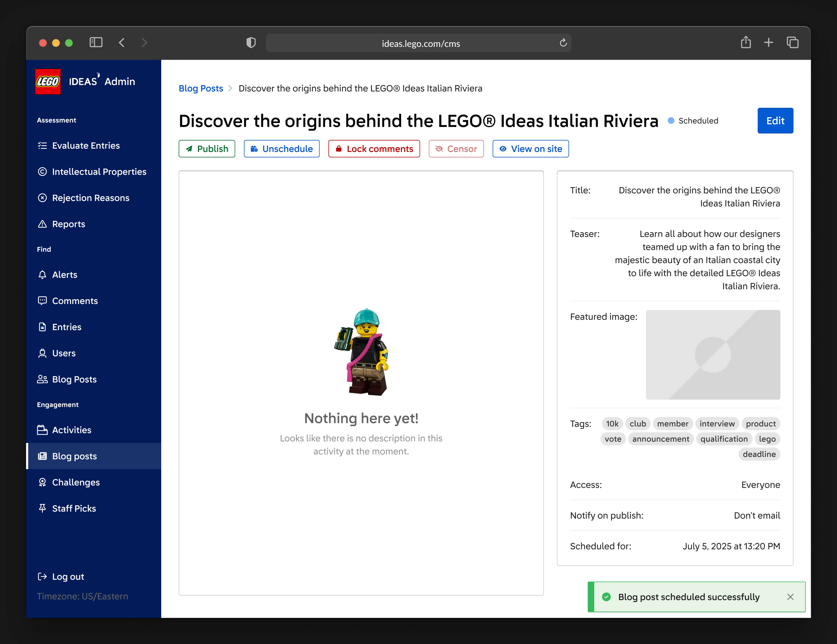837x644 pixels.
Task: Click the 'Don't email' value
Action: click(x=757, y=516)
